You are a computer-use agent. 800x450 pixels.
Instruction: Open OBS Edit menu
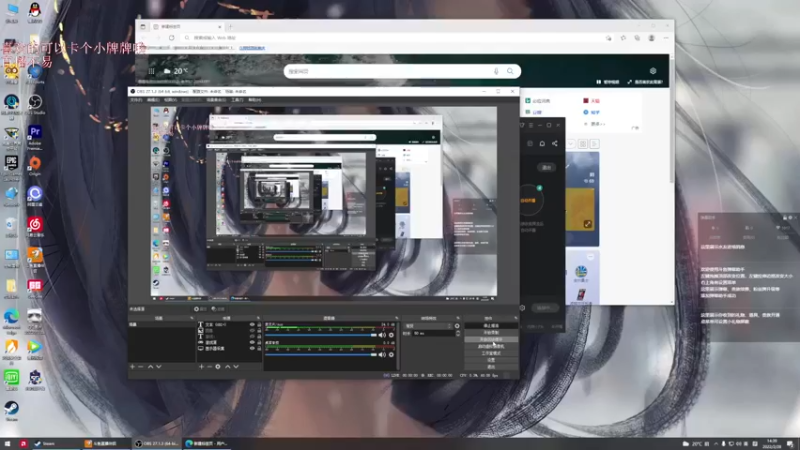153,100
